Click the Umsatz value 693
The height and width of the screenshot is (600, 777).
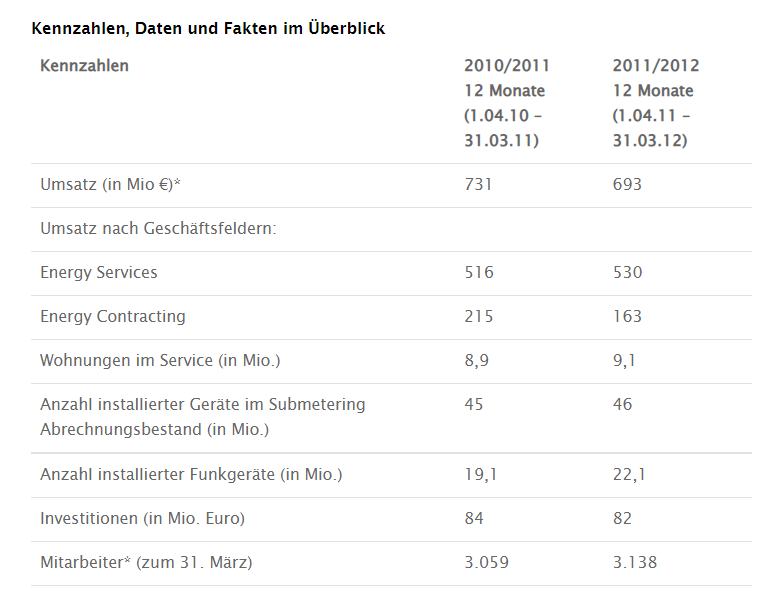(627, 185)
